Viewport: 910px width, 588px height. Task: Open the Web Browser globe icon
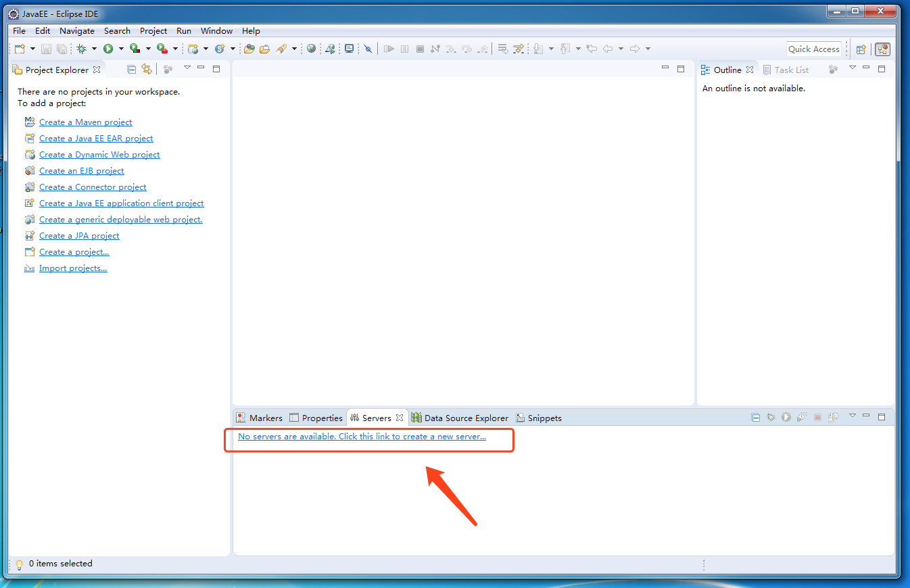point(311,49)
